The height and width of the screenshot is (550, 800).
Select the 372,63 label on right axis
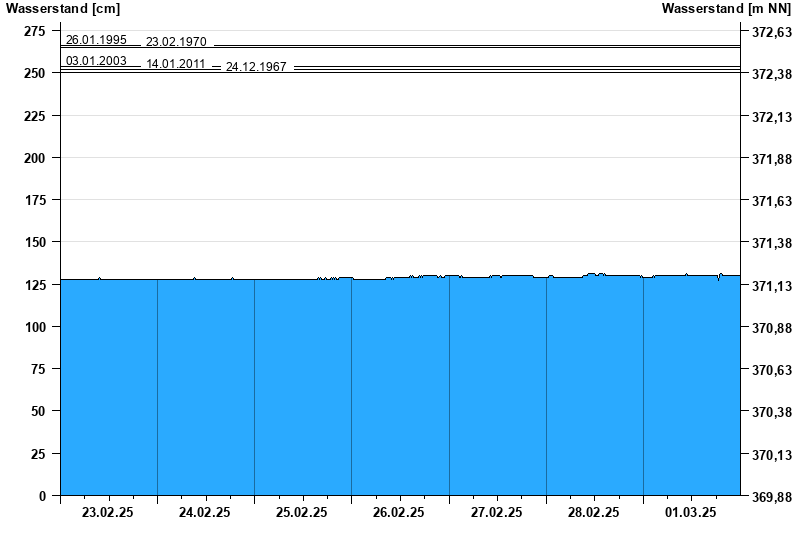pos(771,32)
